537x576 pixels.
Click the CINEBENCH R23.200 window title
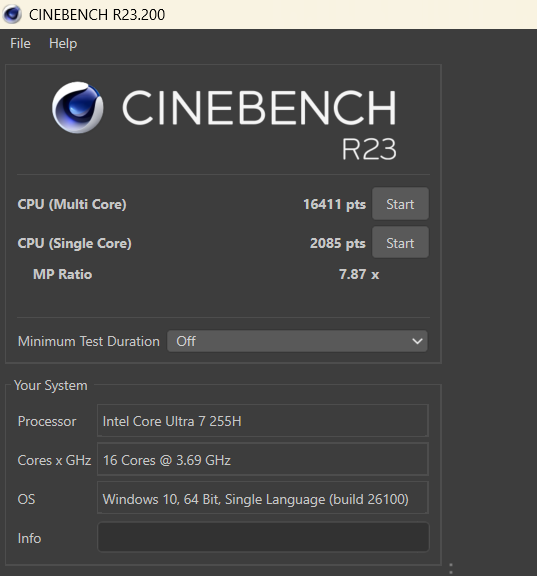(x=97, y=15)
